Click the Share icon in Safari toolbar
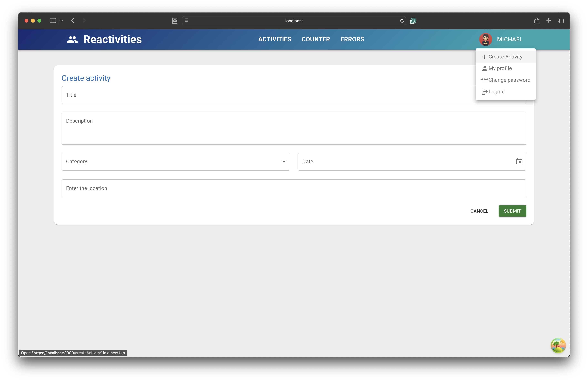Viewport: 588px width, 381px height. (x=537, y=21)
